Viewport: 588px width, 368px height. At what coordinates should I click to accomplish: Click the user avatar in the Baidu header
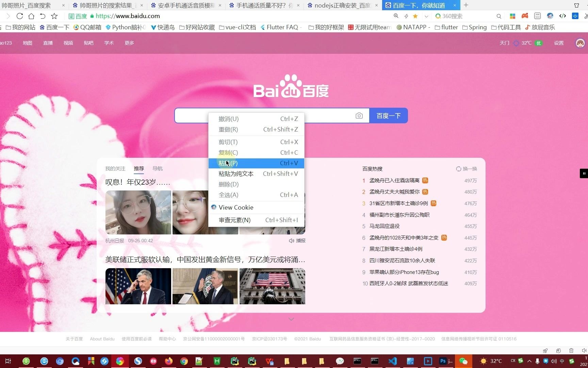580,43
